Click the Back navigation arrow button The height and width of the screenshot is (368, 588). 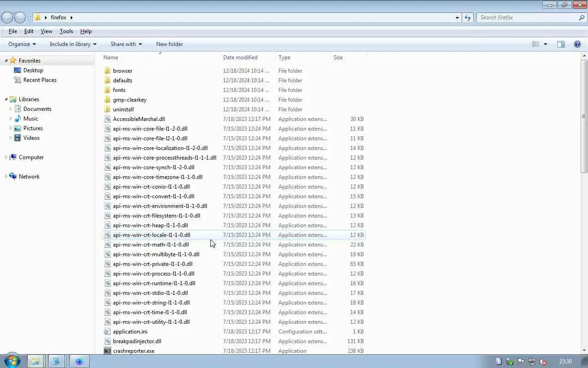point(7,17)
